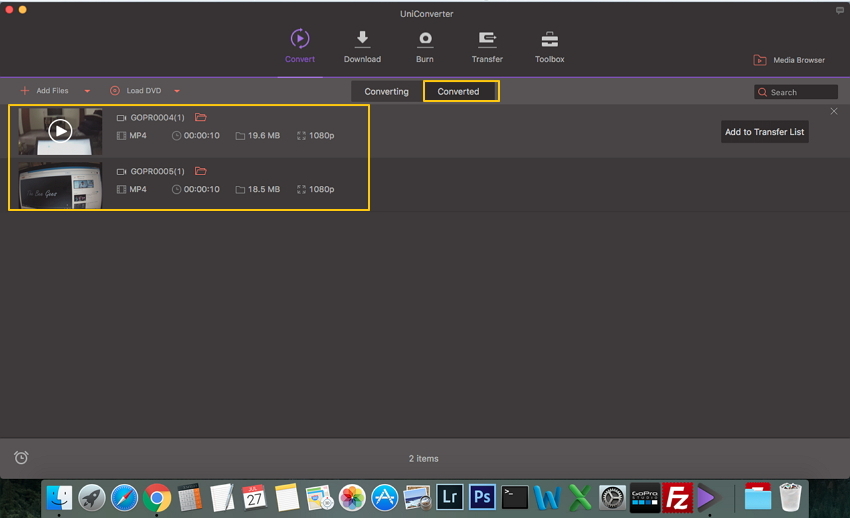Screen dimensions: 850x518
Task: Open output folder for GOPR0005(1)
Action: (x=201, y=171)
